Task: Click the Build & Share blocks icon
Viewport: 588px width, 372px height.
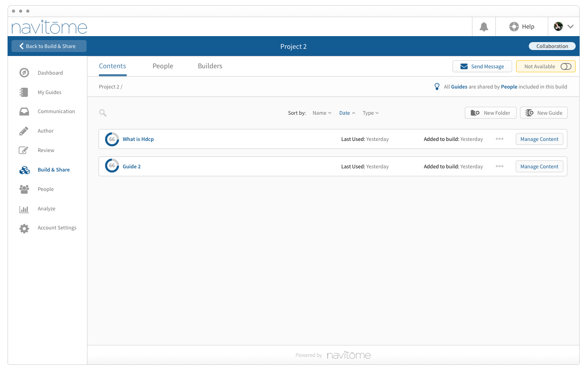Action: pos(24,170)
